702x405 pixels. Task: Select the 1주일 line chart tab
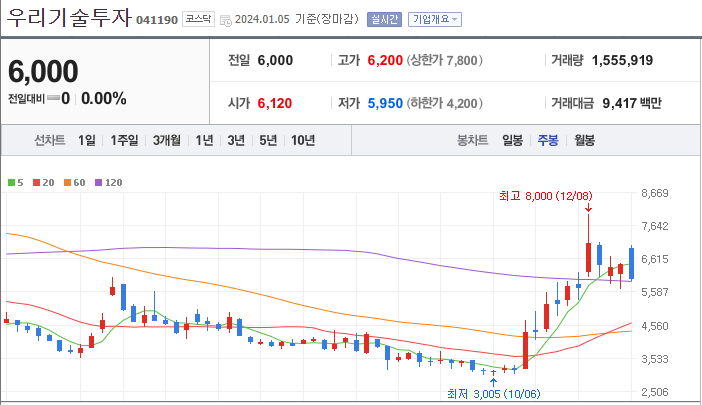[124, 140]
